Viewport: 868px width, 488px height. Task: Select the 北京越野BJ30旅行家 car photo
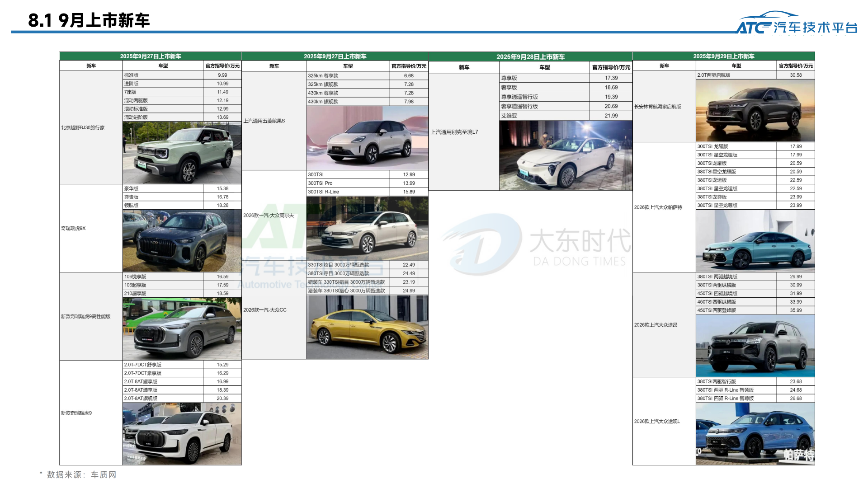[x=181, y=151]
